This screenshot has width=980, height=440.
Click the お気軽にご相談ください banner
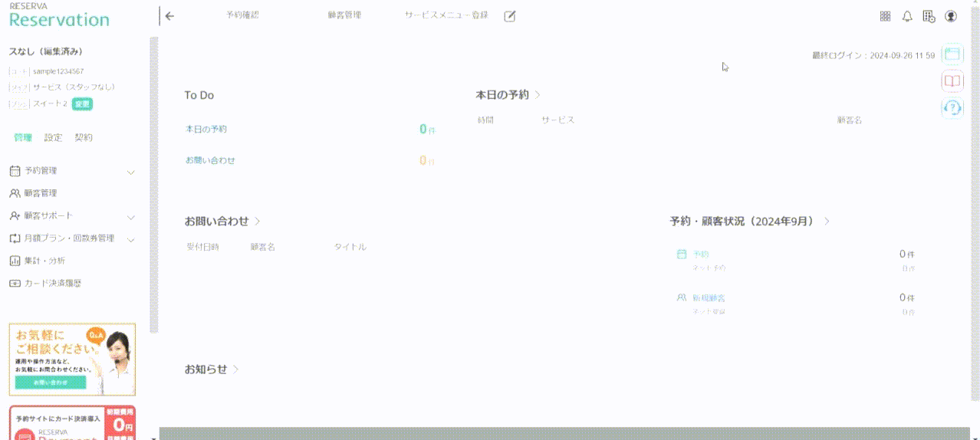[72, 359]
